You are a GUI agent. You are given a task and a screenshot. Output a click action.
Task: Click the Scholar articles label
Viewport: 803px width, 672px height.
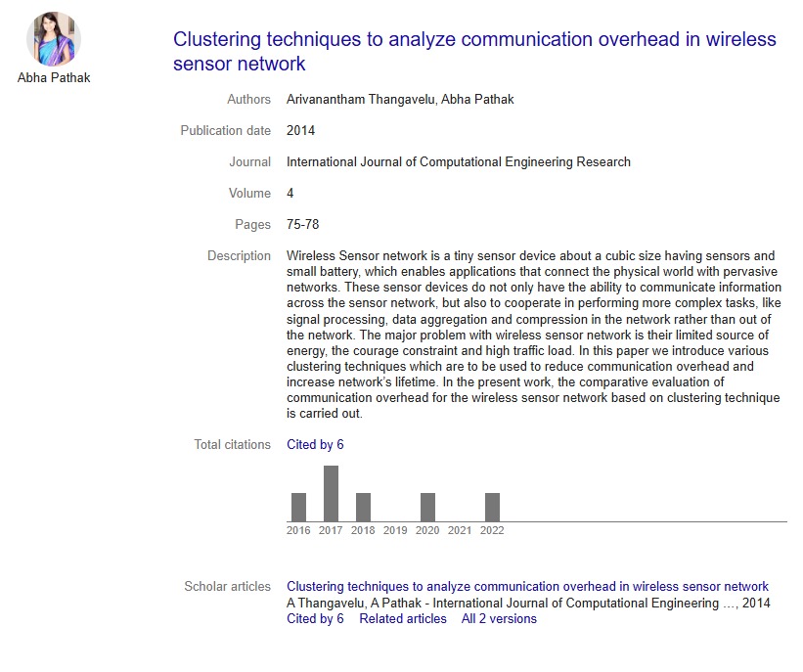pyautogui.click(x=227, y=587)
